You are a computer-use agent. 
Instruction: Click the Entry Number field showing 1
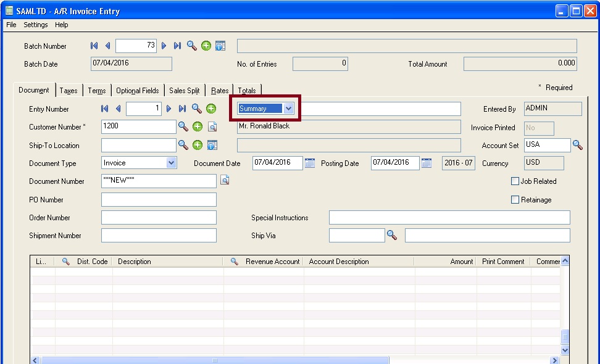click(x=143, y=109)
